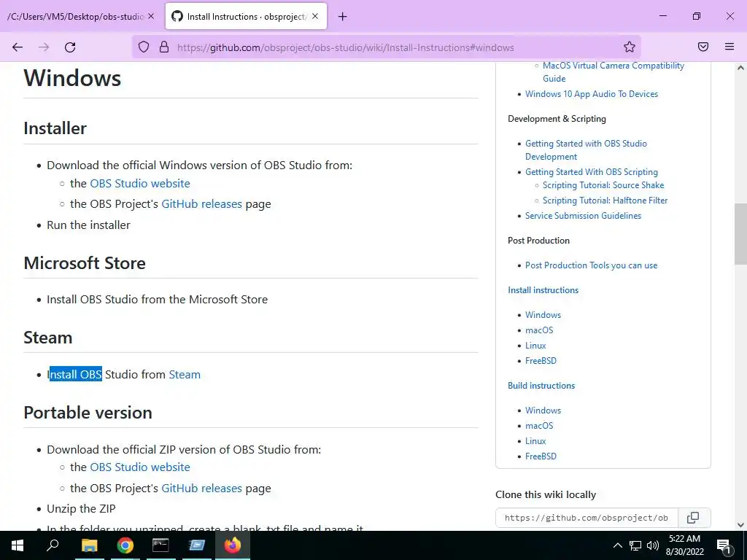Open the tracking protection shield icon

point(144,47)
